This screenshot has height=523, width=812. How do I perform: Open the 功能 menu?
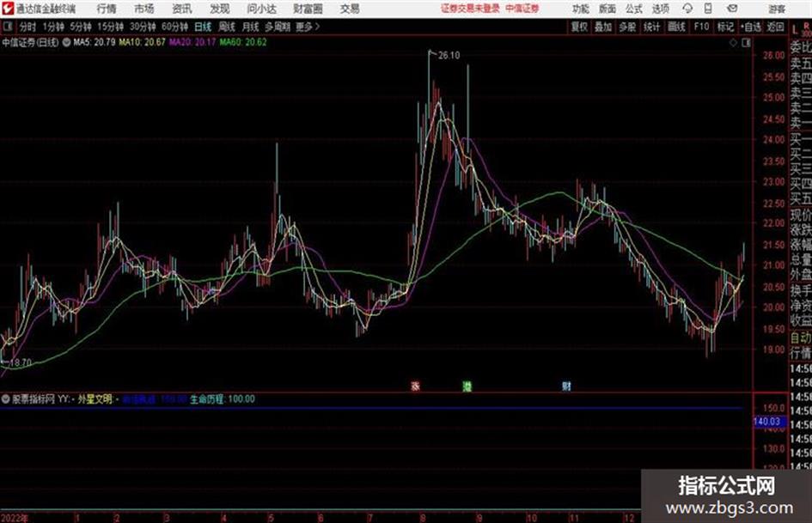pos(581,9)
